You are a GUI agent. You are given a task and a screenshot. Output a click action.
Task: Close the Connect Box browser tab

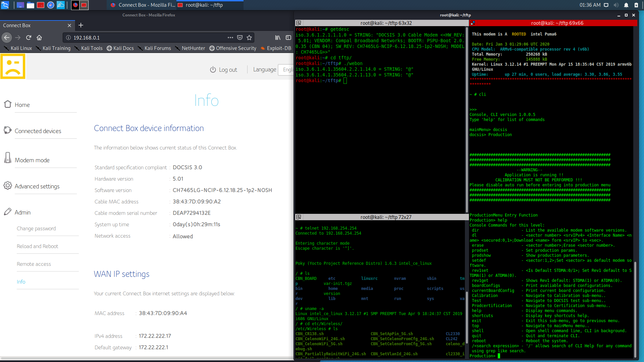pyautogui.click(x=69, y=25)
